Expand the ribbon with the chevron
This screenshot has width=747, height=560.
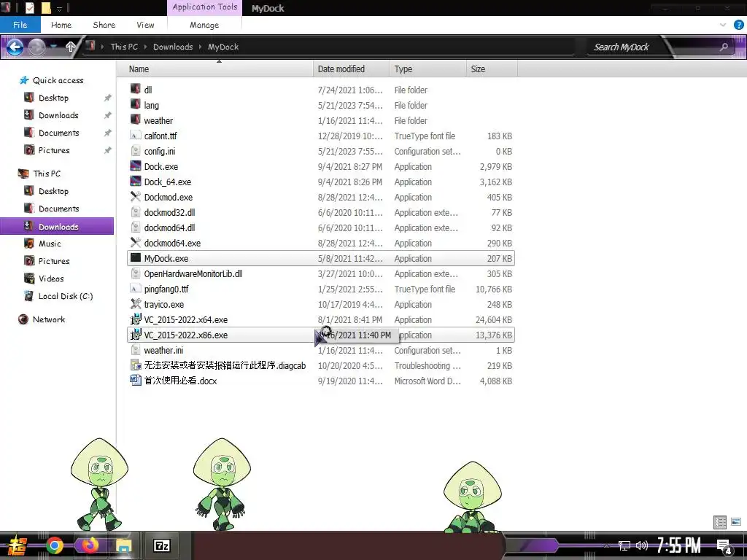tap(723, 25)
